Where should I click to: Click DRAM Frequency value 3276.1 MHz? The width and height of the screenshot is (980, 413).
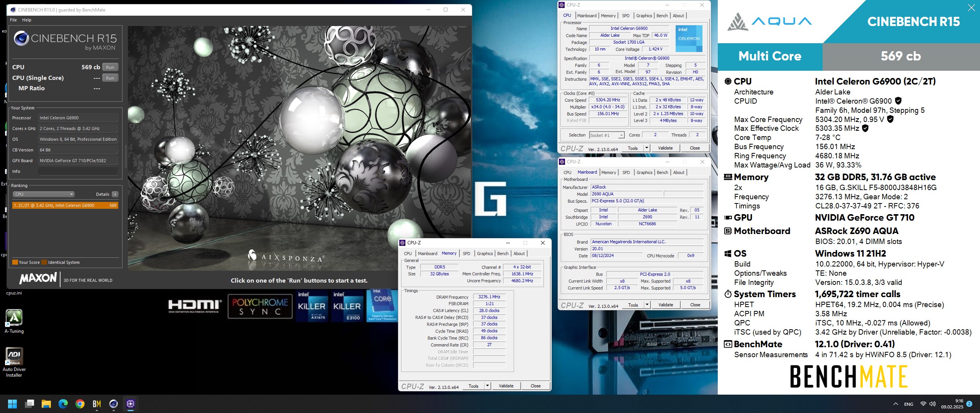click(489, 297)
